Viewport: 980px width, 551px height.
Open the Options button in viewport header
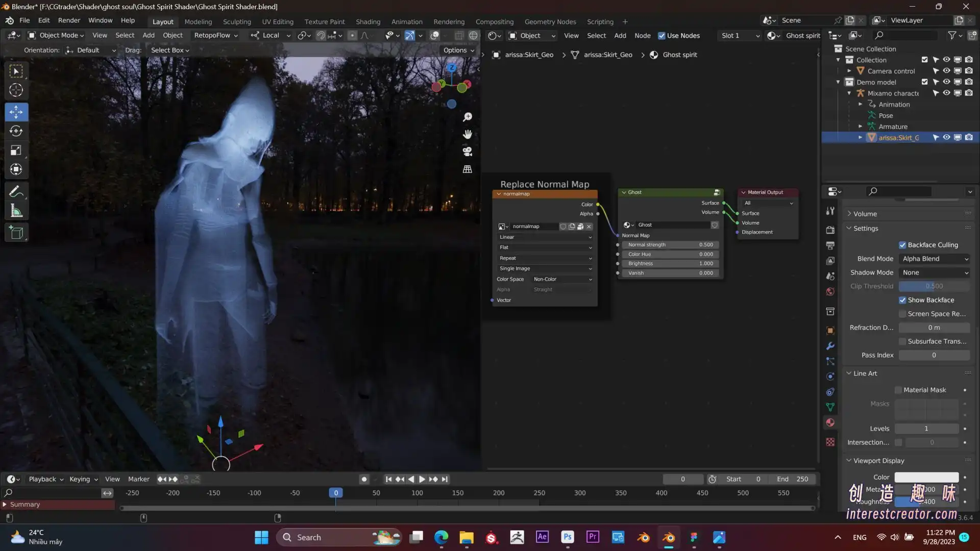coord(458,50)
